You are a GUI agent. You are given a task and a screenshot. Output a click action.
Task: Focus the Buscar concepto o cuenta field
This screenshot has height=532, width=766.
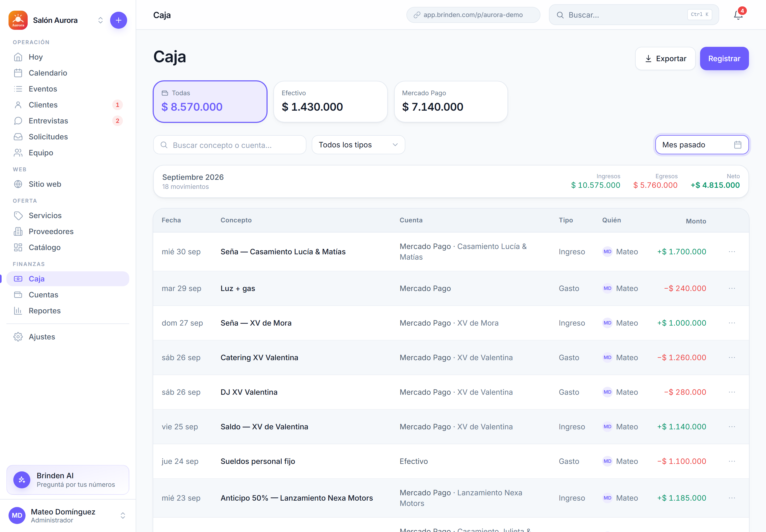[x=230, y=145]
